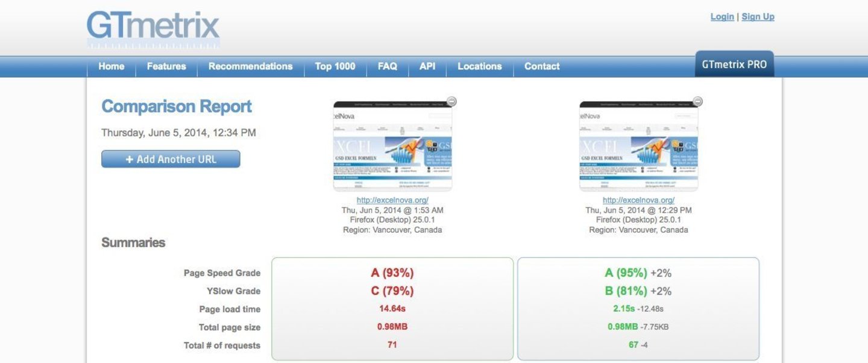
Task: Click the '-4' requests difference
Action: [x=644, y=346]
